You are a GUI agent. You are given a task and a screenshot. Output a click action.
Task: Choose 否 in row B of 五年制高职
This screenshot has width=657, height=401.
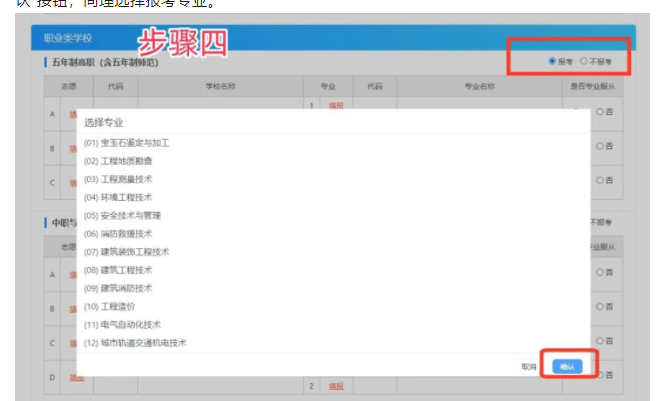[600, 146]
